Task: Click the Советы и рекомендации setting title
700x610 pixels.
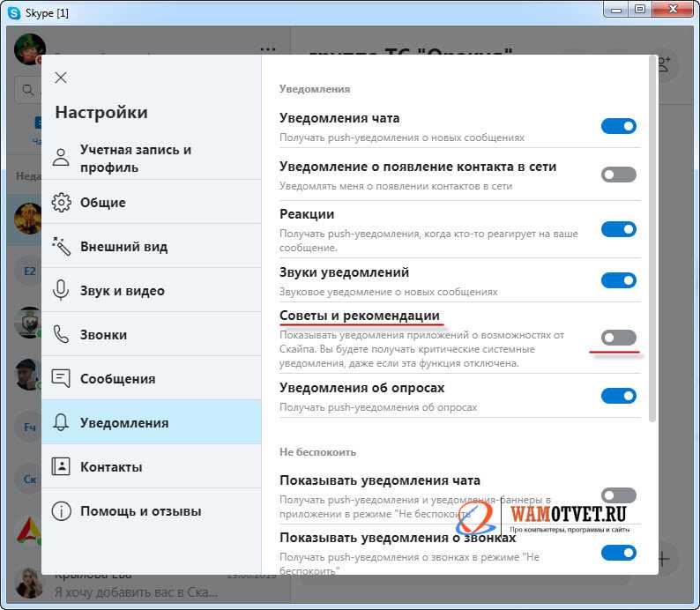Action: pyautogui.click(x=360, y=316)
